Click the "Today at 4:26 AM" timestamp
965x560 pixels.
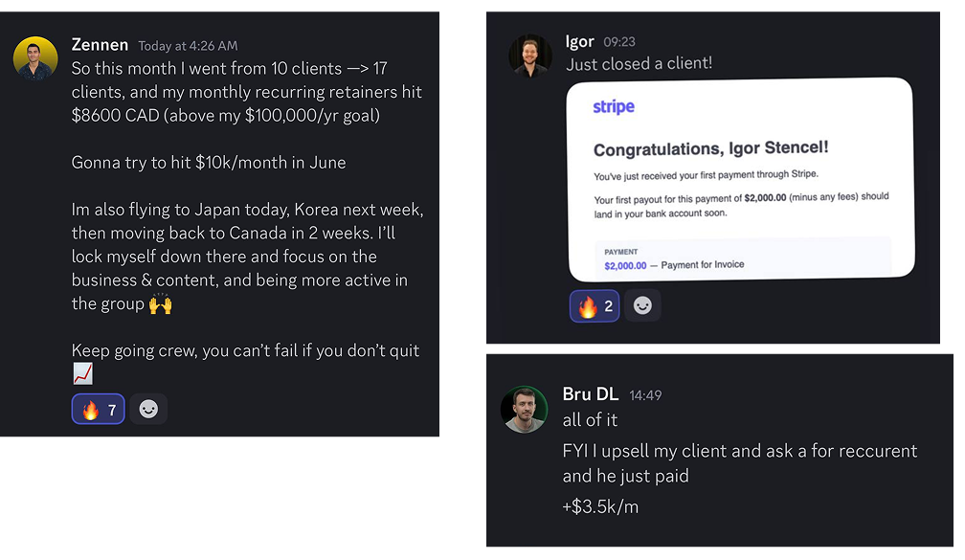[x=188, y=46]
